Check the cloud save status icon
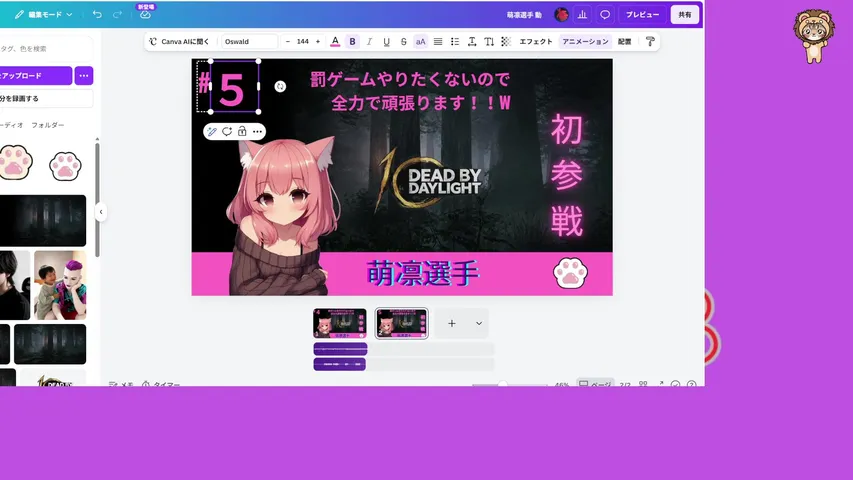This screenshot has height=480, width=853. pyautogui.click(x=145, y=15)
